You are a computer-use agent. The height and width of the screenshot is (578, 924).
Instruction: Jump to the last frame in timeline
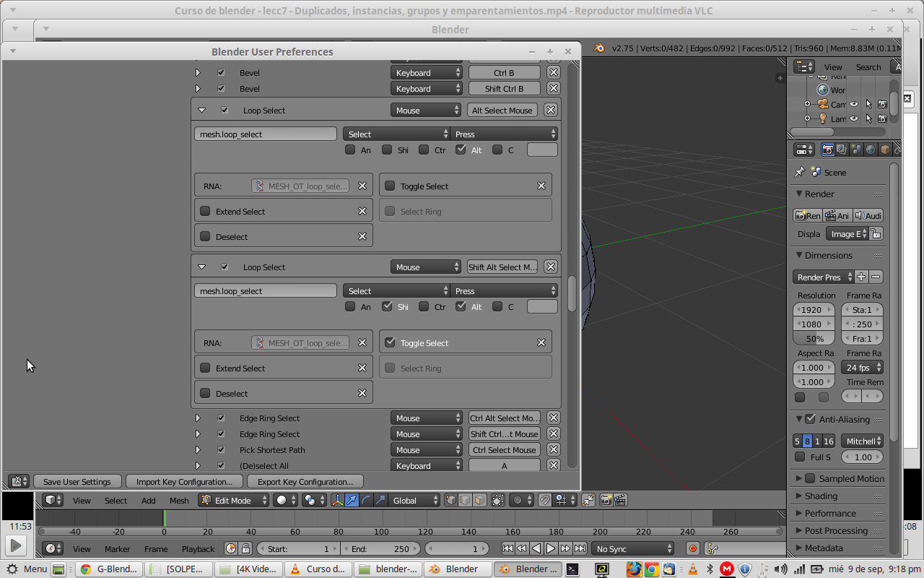[579, 549]
